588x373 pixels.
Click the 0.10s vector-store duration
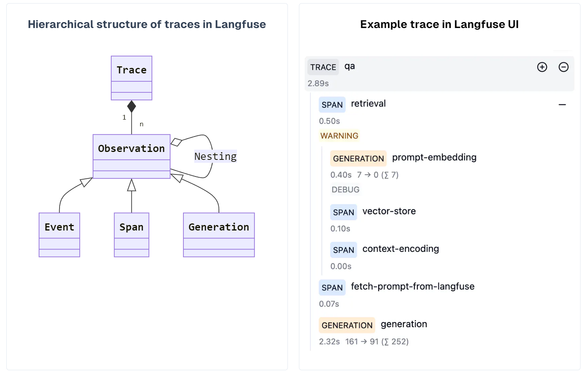(340, 229)
